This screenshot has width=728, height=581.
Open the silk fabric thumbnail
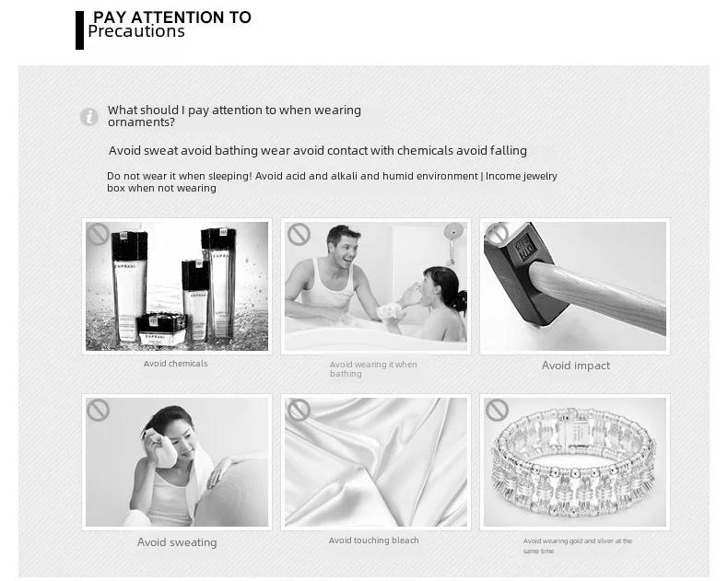pyautogui.click(x=376, y=462)
